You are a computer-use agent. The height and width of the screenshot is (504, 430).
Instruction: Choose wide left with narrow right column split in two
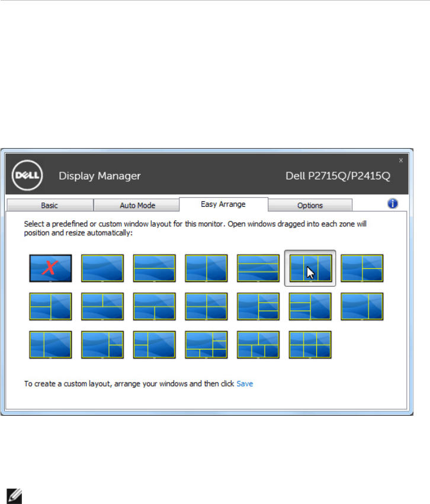coord(102,345)
